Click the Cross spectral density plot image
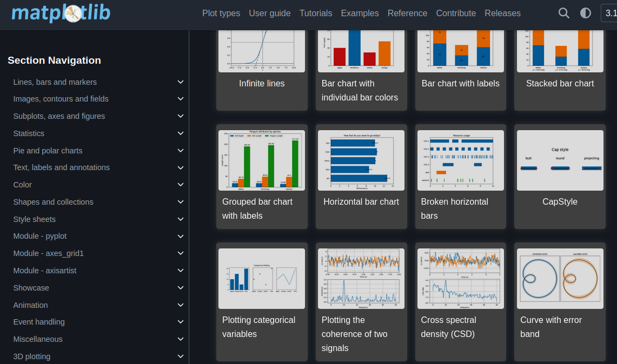This screenshot has height=364, width=617. coord(461,279)
